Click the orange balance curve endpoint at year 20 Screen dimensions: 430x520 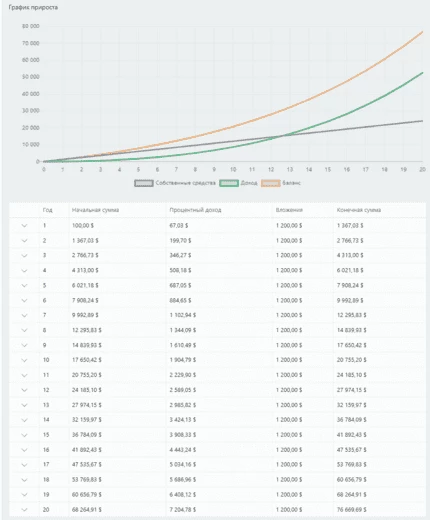(x=422, y=32)
